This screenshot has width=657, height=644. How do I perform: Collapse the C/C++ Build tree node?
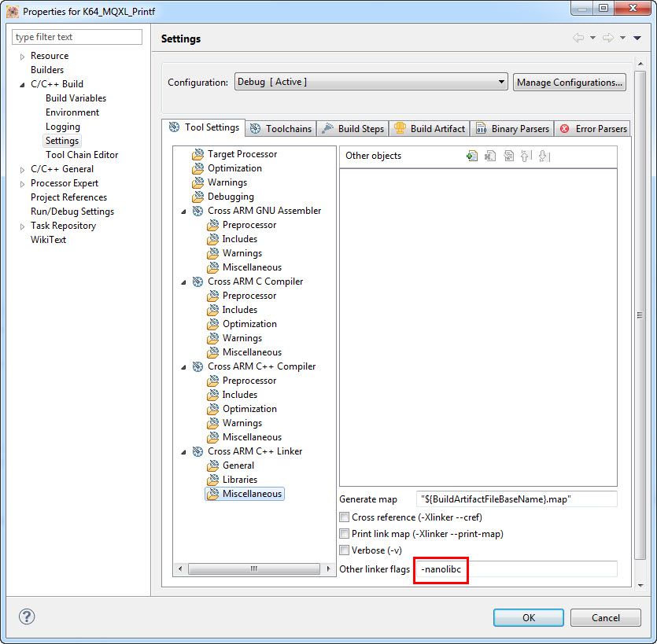(x=22, y=85)
